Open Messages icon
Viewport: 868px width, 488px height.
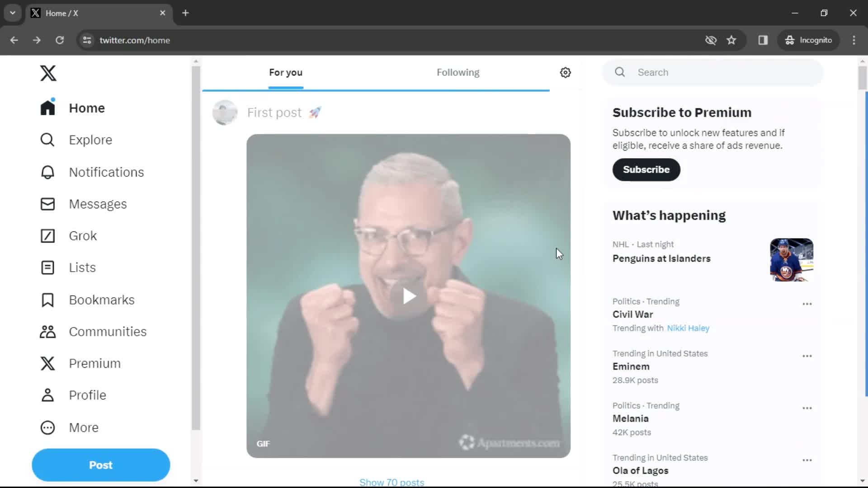[47, 204]
